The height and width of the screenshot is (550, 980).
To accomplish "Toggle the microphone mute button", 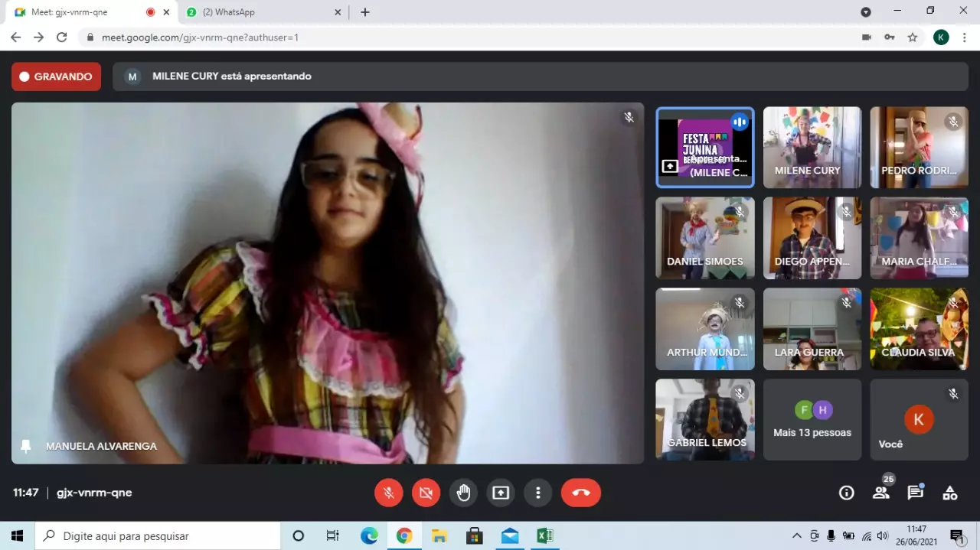I will pos(388,493).
